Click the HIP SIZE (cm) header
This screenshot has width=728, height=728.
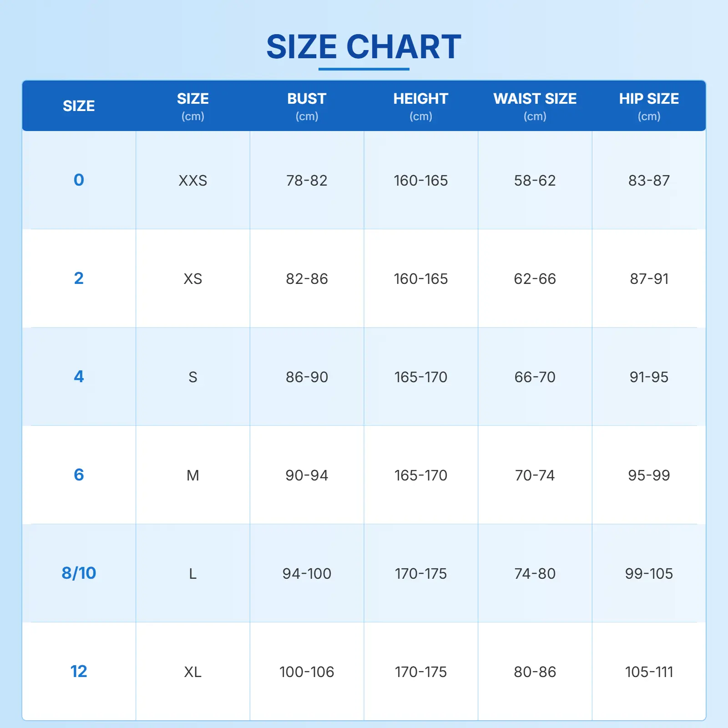[649, 106]
